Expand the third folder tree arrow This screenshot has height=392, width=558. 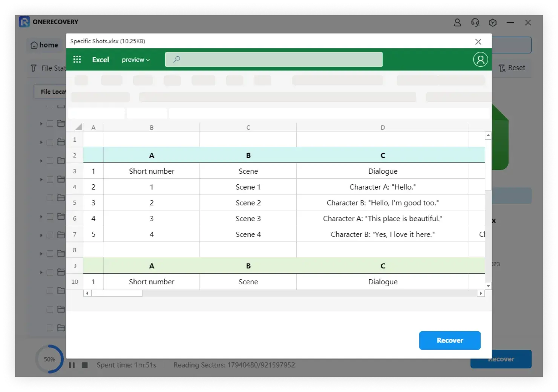point(41,161)
